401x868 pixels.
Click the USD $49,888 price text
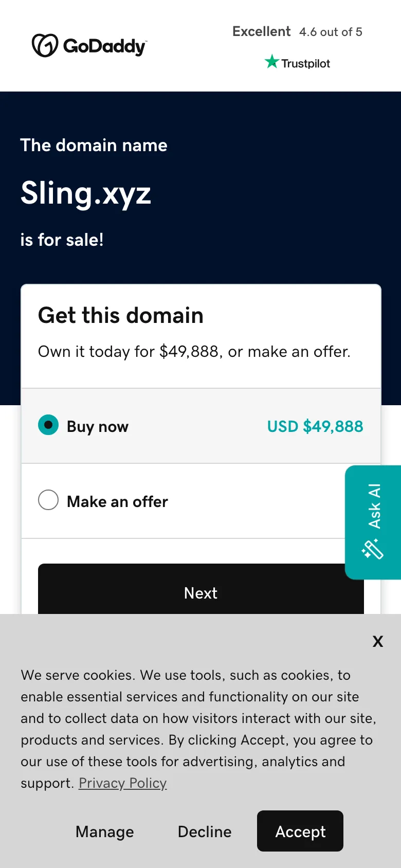click(315, 426)
